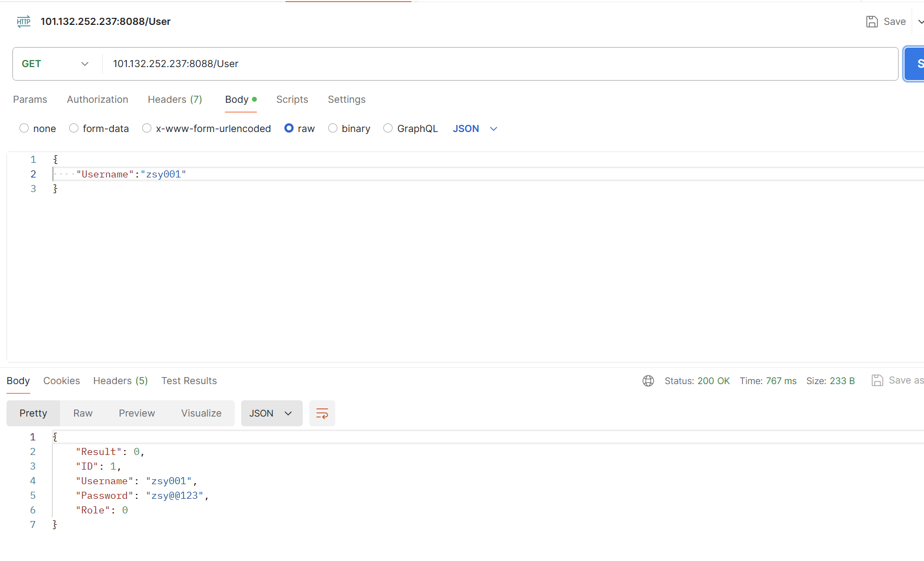Open the raw body JSON format dropdown
The image size is (924, 561).
click(x=475, y=129)
